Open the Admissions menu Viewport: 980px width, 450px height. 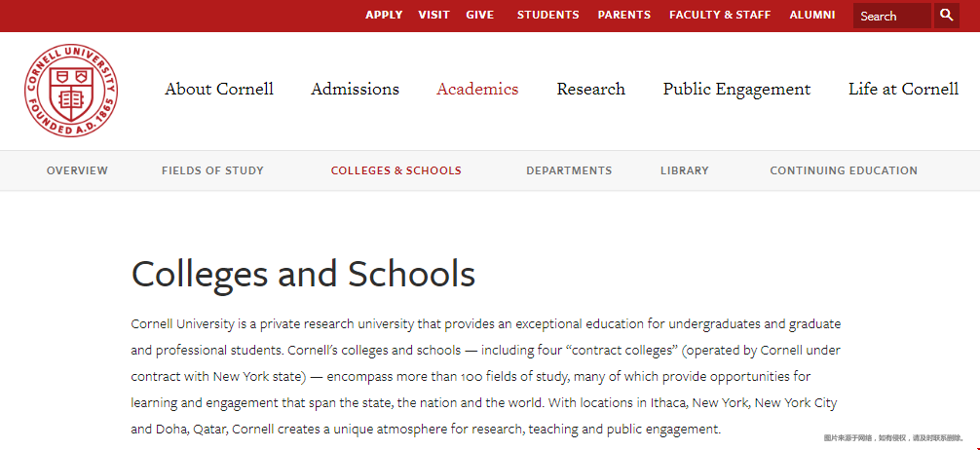click(355, 89)
